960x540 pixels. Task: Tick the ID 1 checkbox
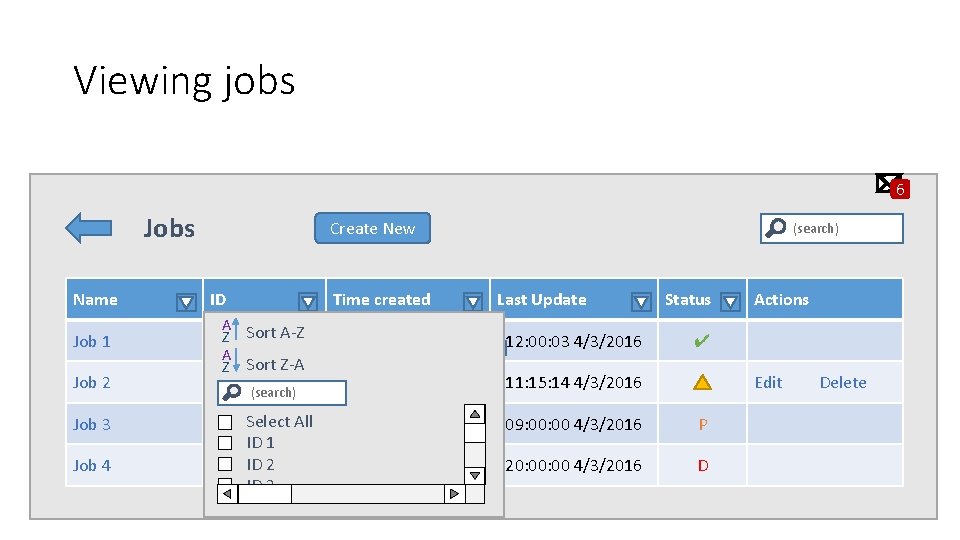pos(225,443)
